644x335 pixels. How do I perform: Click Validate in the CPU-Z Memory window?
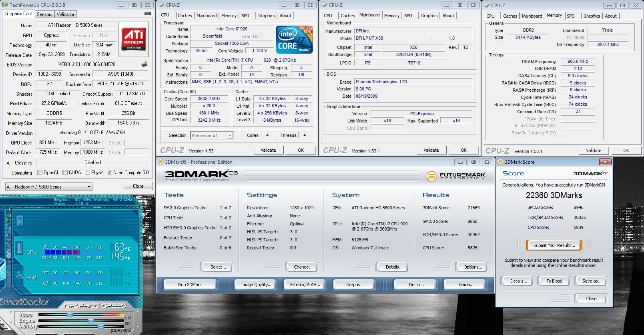pyautogui.click(x=594, y=150)
